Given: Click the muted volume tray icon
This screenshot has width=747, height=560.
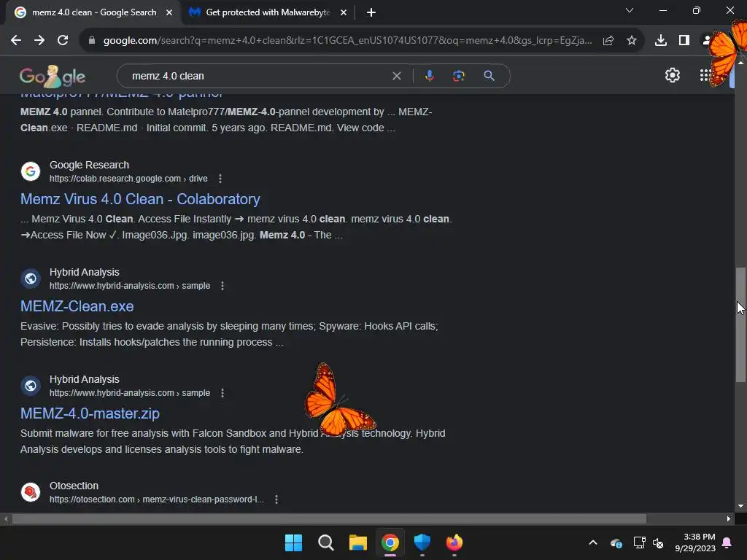Looking at the screenshot, I should coord(658,542).
